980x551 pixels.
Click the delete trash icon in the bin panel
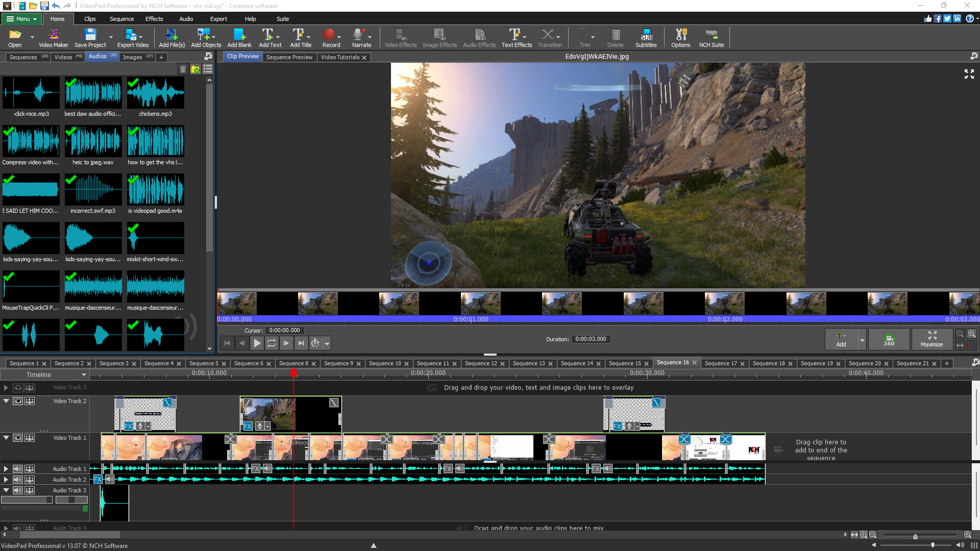(183, 69)
